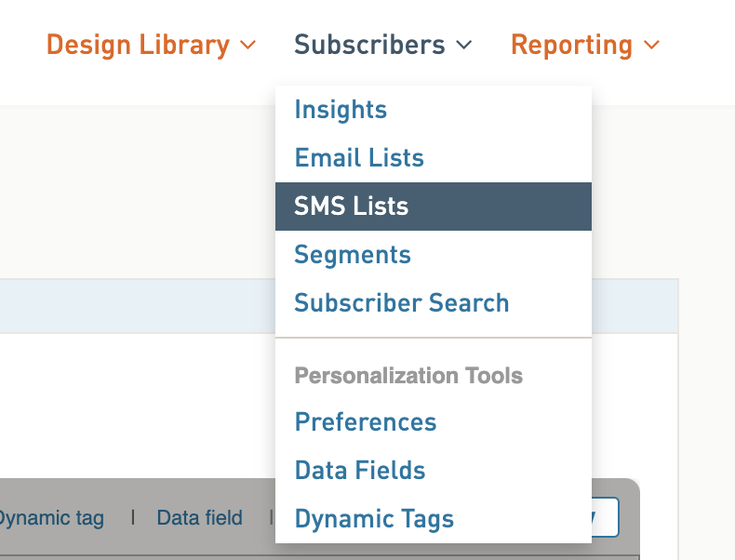Image resolution: width=735 pixels, height=560 pixels.
Task: Go to Segments
Action: [x=353, y=255]
